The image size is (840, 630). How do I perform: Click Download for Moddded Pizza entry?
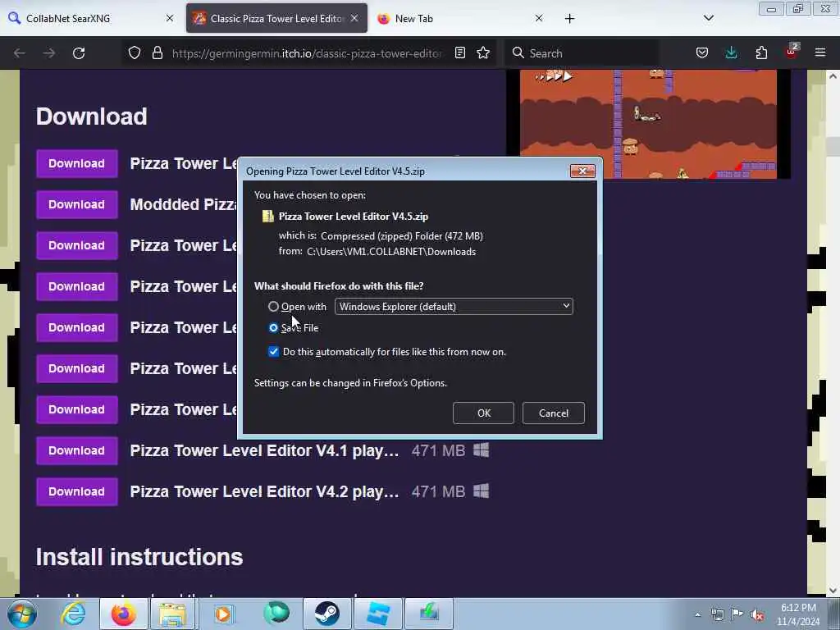(76, 204)
